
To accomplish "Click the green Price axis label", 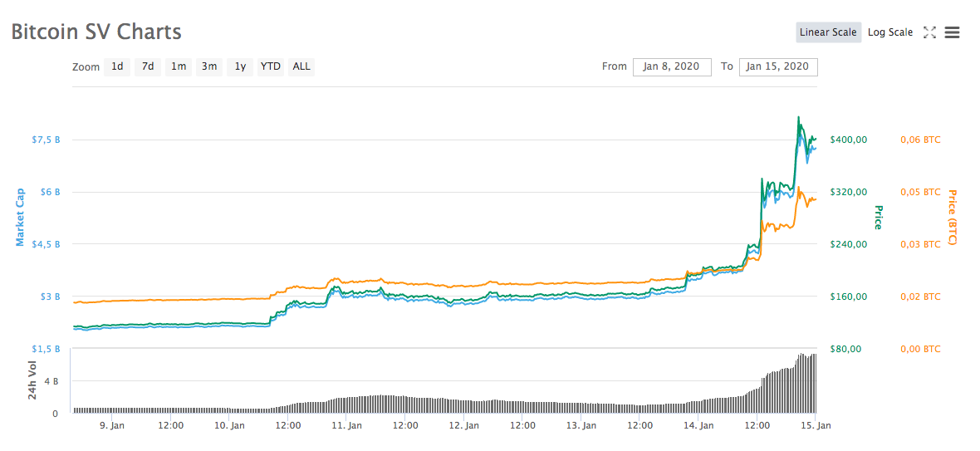I will 878,218.
